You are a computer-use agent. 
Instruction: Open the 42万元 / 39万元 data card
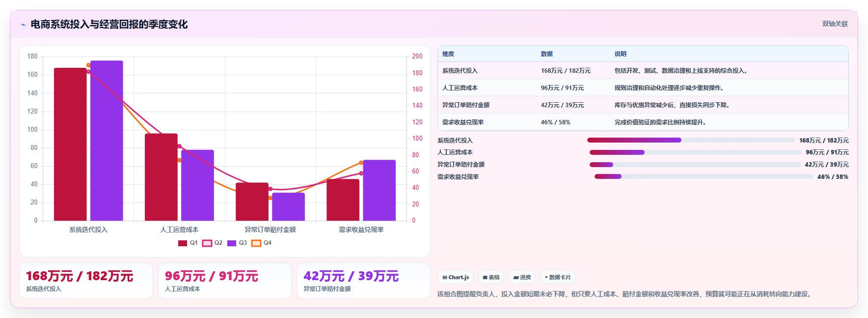tap(363, 281)
